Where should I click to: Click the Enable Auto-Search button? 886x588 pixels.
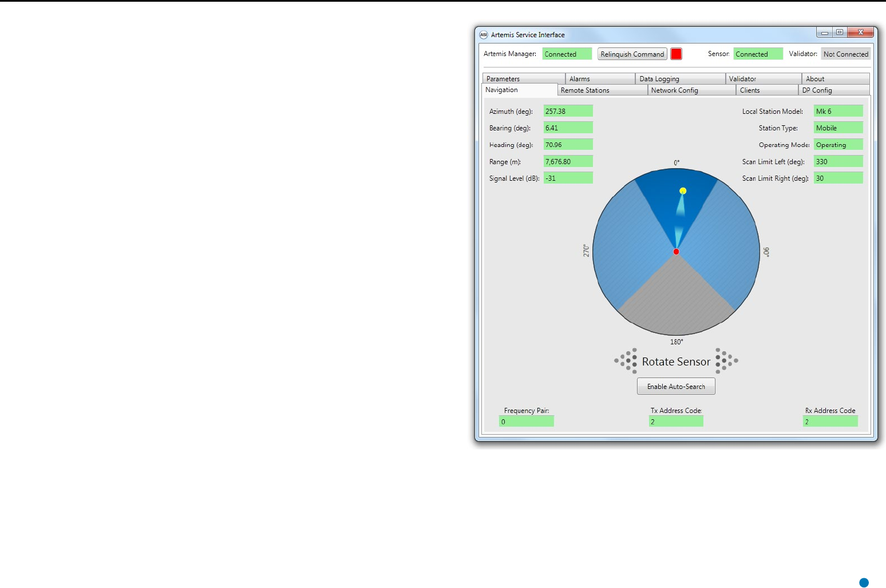point(676,387)
